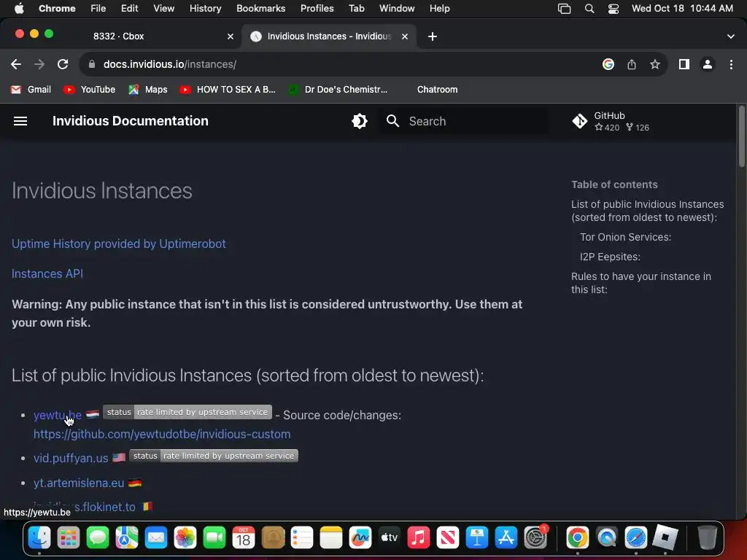Click the page vertical scrollbar
Viewport: 747px width, 560px height.
741,136
